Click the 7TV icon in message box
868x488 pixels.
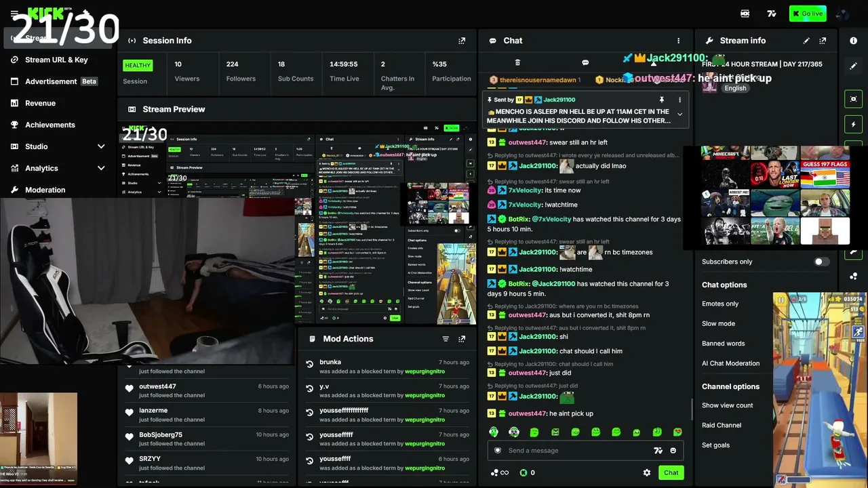658,451
